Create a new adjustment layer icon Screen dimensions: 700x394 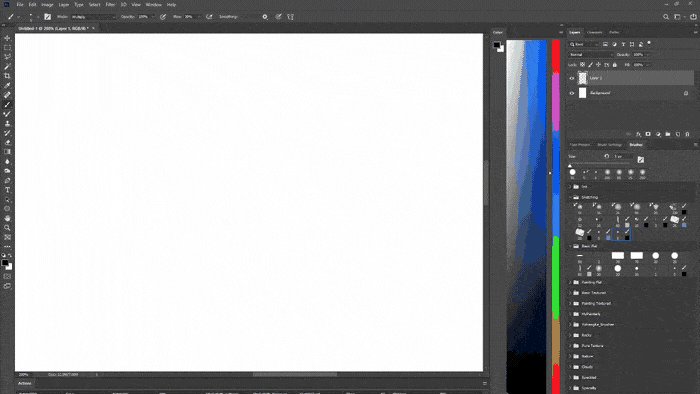[658, 134]
